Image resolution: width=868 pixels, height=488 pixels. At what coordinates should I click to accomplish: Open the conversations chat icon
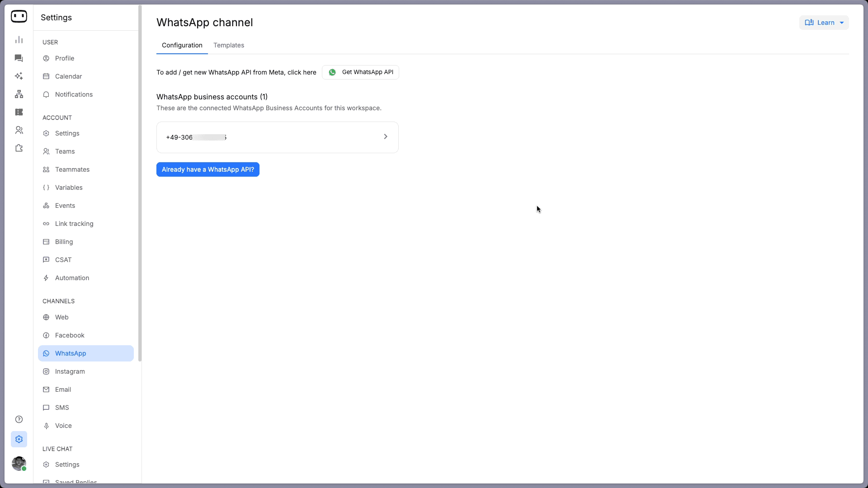pos(19,58)
